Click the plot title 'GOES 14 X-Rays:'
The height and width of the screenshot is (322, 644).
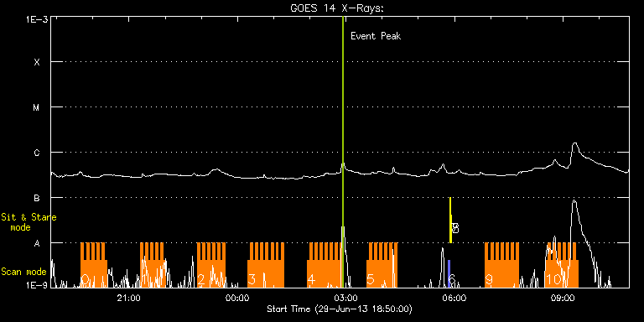(x=337, y=8)
